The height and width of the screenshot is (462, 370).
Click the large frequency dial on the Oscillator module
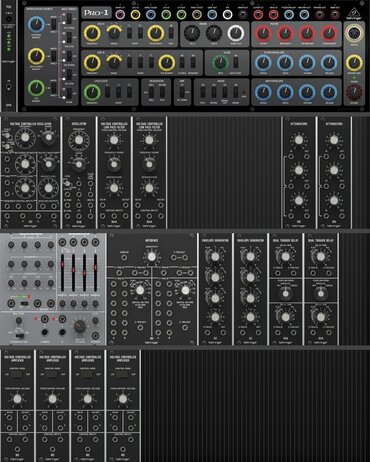79,140
